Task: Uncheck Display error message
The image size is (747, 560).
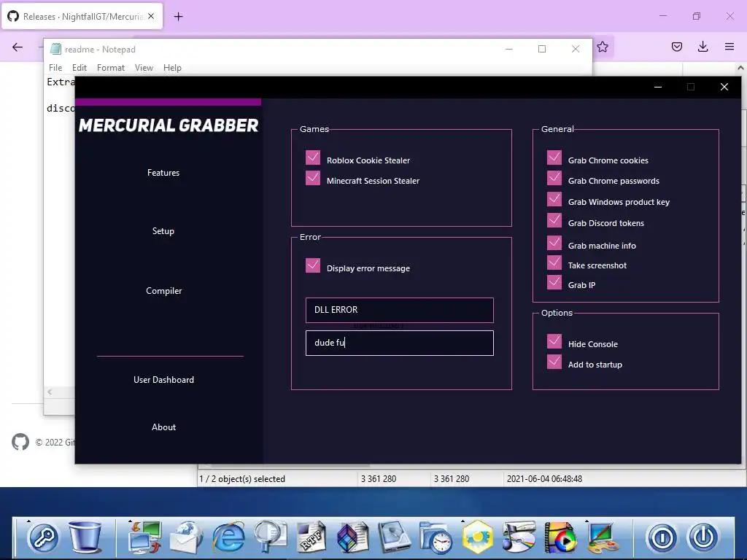Action: click(313, 265)
